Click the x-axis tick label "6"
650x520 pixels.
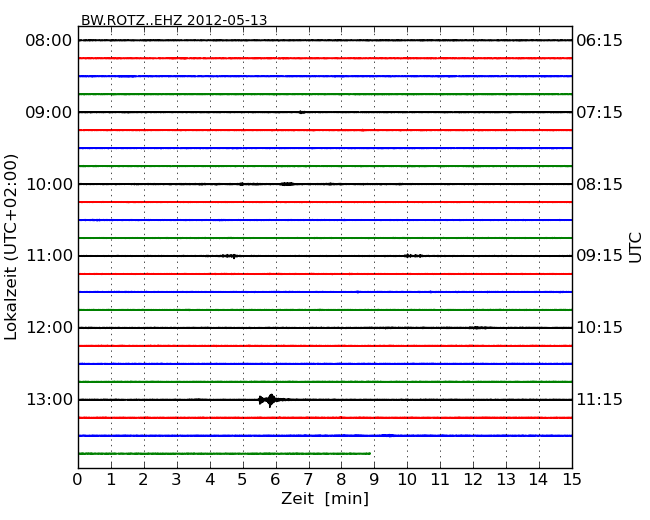click(275, 480)
